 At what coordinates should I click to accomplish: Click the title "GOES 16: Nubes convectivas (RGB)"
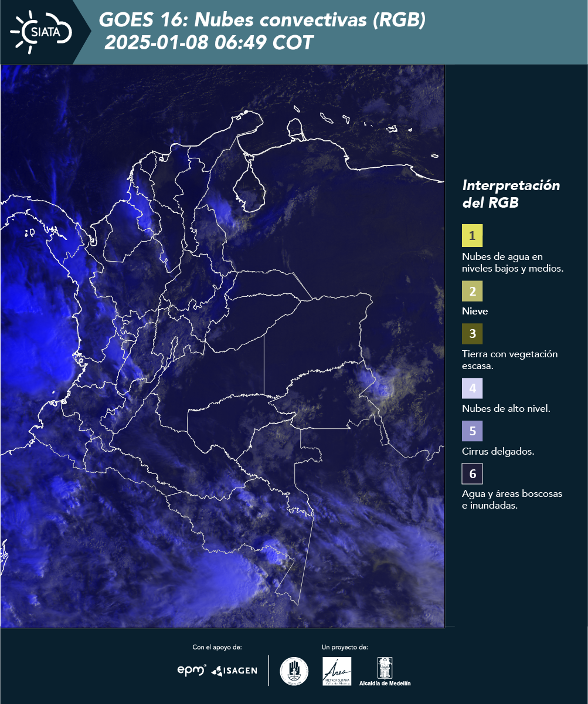coord(262,20)
